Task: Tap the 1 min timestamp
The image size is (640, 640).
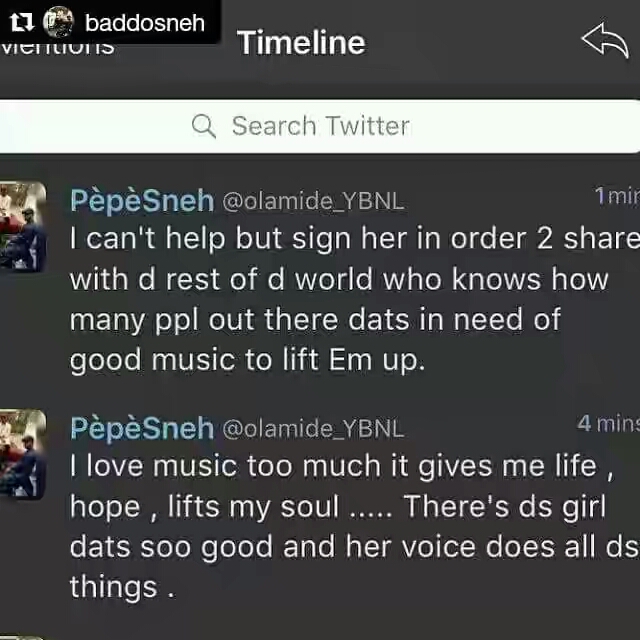Action: (x=617, y=196)
